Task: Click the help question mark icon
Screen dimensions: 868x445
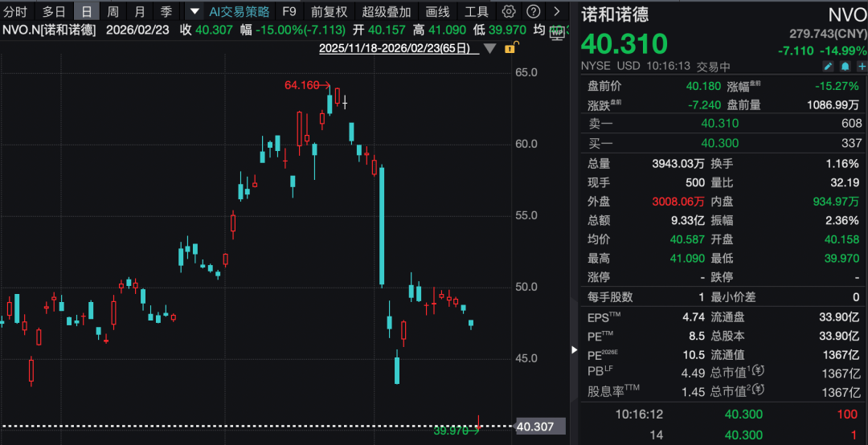Action: tap(533, 11)
